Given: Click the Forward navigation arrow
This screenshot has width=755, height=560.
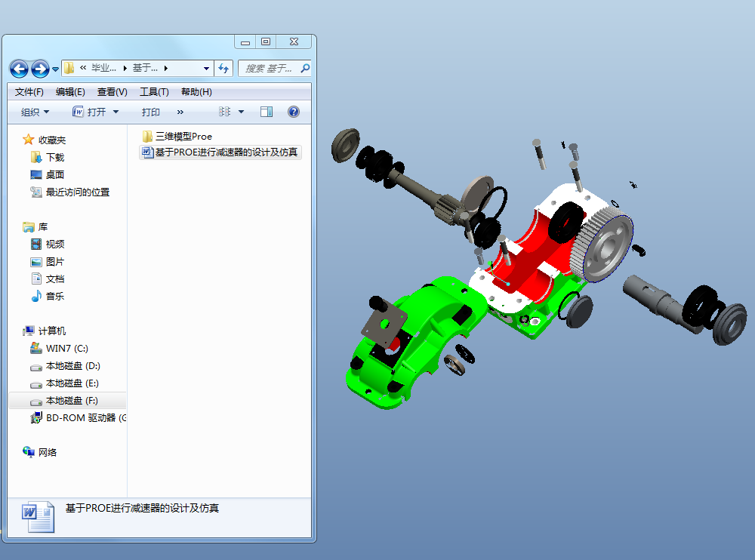Looking at the screenshot, I should coord(40,69).
